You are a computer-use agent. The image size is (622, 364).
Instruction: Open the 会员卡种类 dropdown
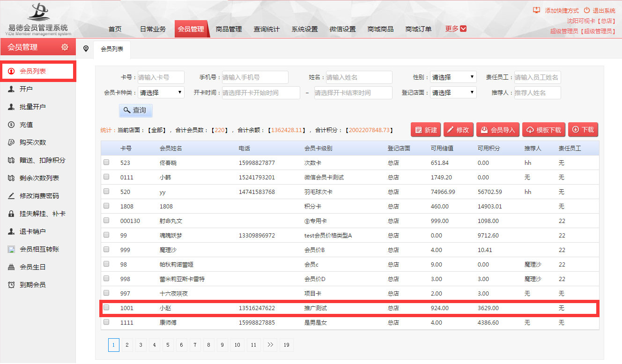coord(161,93)
